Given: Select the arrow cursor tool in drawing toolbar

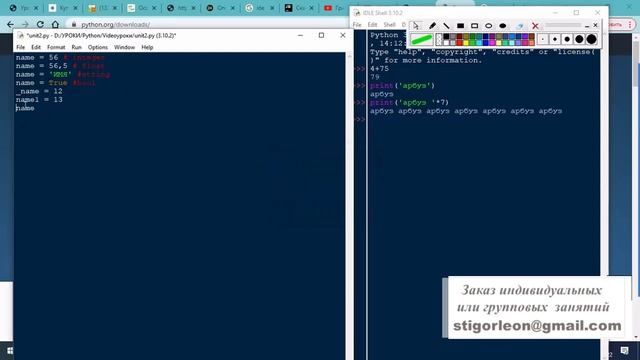Looking at the screenshot, I should click(x=416, y=26).
